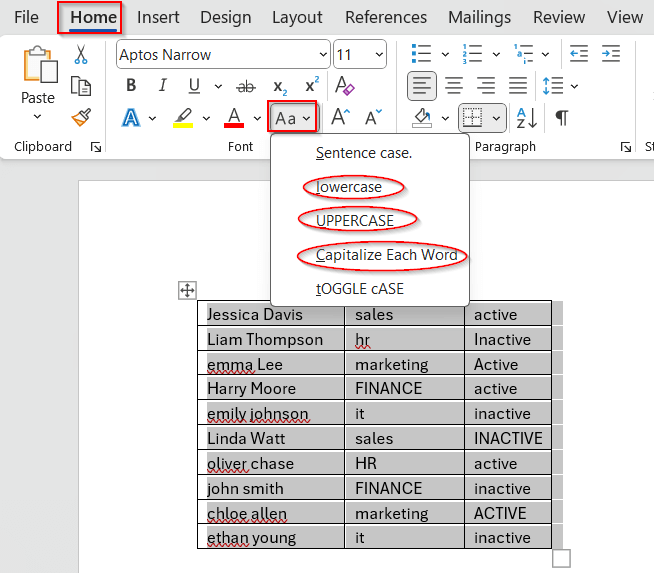Click Clear All Formatting icon
Viewport: 654px width, 573px height.
click(x=345, y=85)
